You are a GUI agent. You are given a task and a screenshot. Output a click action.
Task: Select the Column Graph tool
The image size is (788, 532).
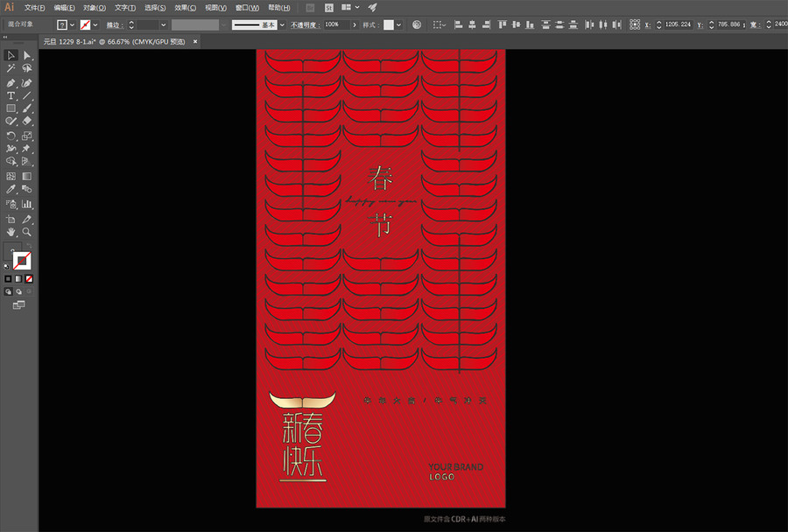(x=27, y=204)
